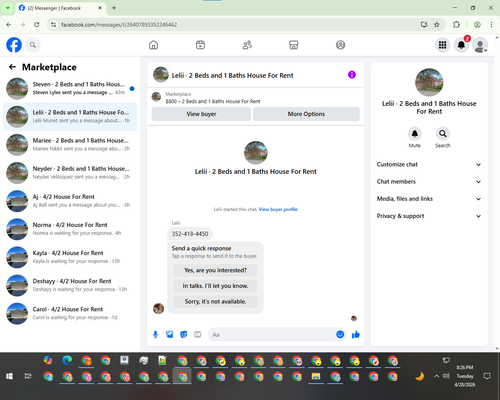Screen dimensions: 500x400
Task: Open Carol's 4/2 House For Rent conversation
Action: [70, 313]
